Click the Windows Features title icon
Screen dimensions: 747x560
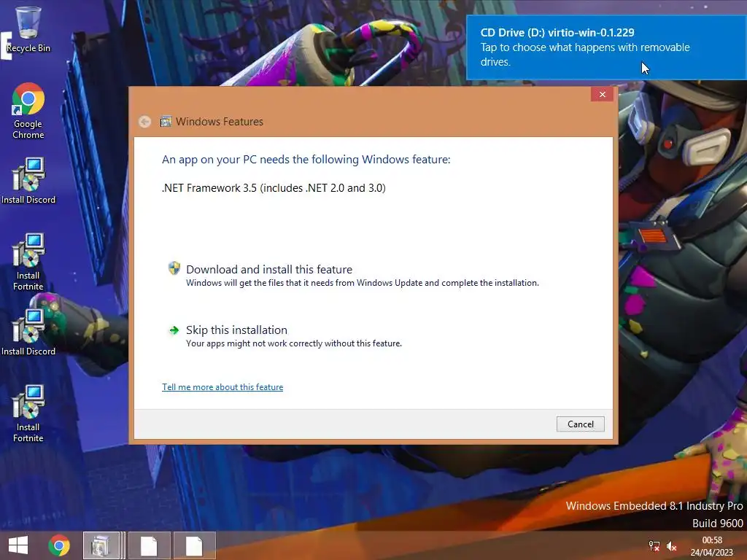pyautogui.click(x=166, y=122)
